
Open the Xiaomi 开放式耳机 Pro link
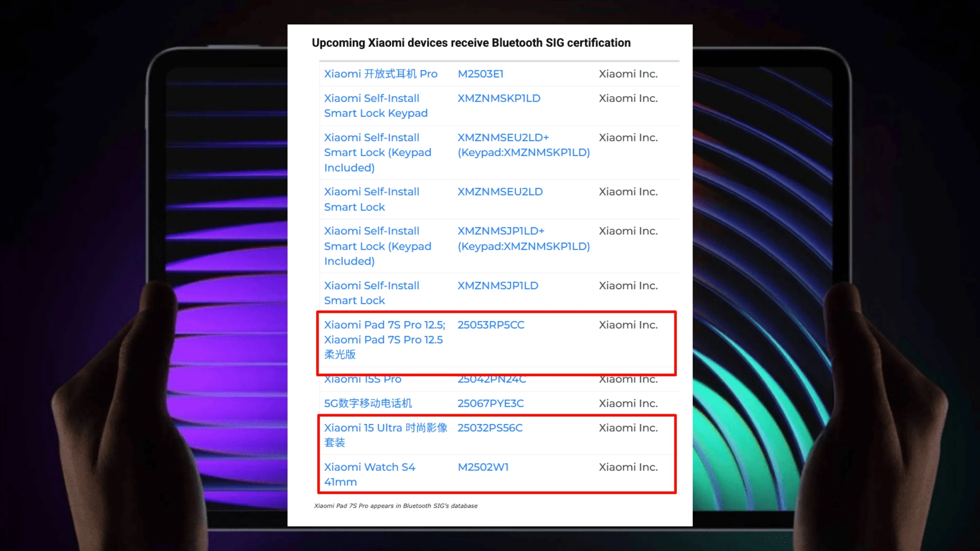[x=380, y=74]
